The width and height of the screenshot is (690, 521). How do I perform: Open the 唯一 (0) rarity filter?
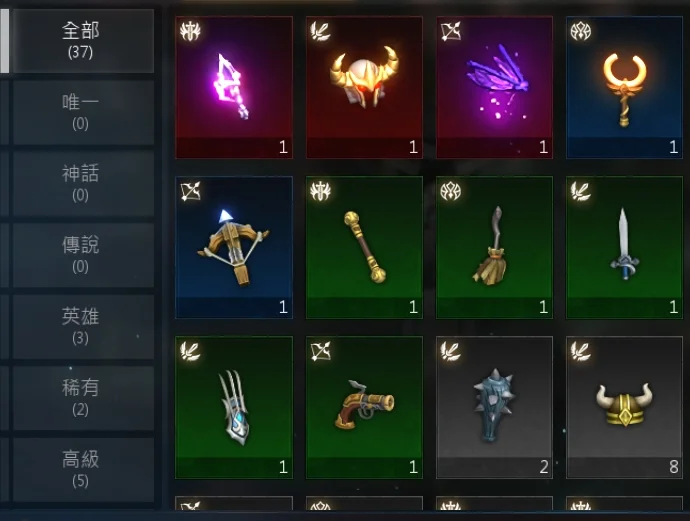(83, 112)
